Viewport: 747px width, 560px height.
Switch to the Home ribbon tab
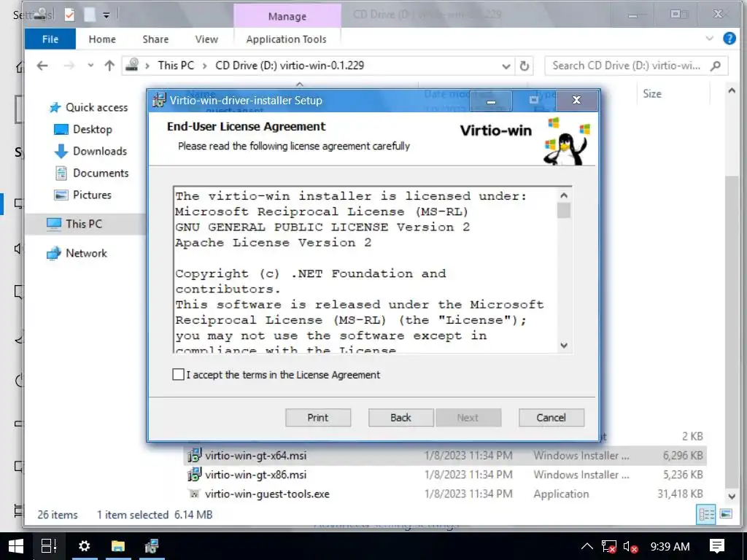(x=102, y=39)
